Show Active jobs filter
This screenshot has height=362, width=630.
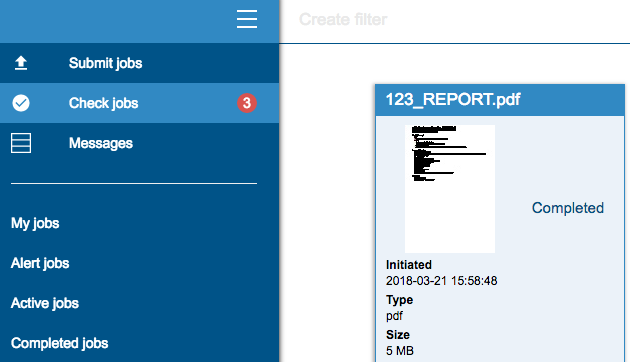point(45,303)
